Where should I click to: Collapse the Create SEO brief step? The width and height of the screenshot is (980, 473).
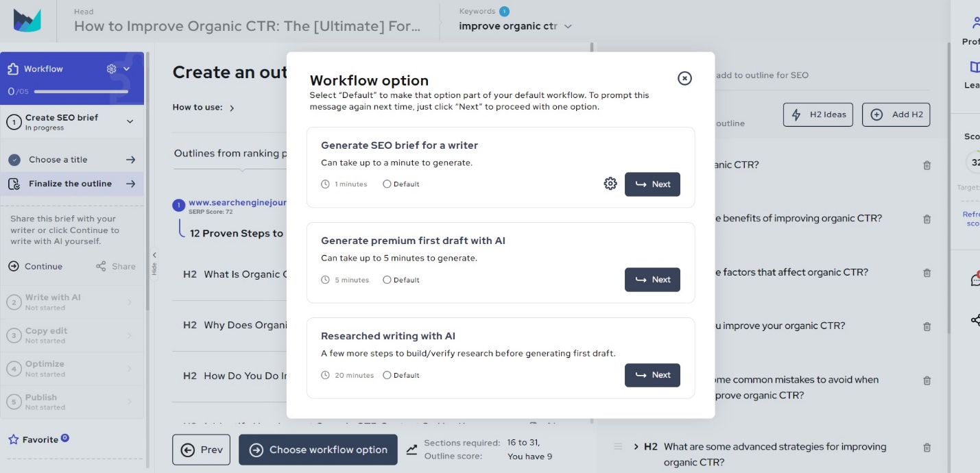pyautogui.click(x=130, y=121)
